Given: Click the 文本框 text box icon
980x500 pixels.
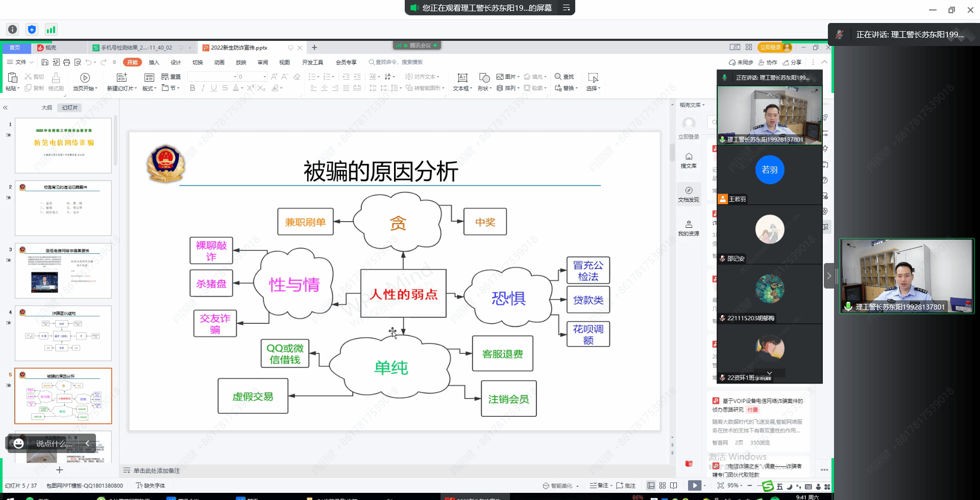Looking at the screenshot, I should [462, 78].
